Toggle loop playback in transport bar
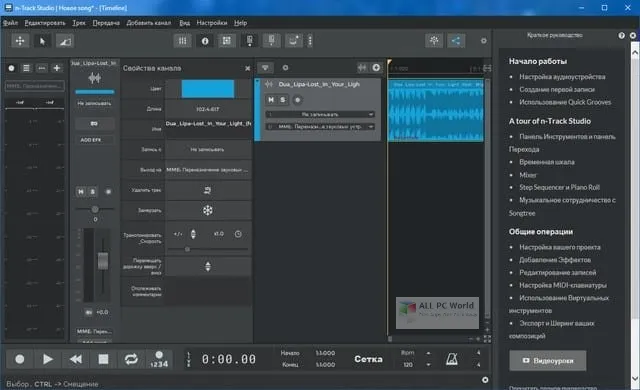 131,359
